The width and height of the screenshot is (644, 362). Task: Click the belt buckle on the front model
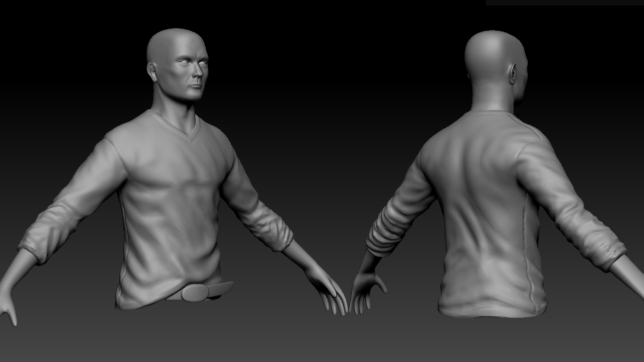pos(196,293)
